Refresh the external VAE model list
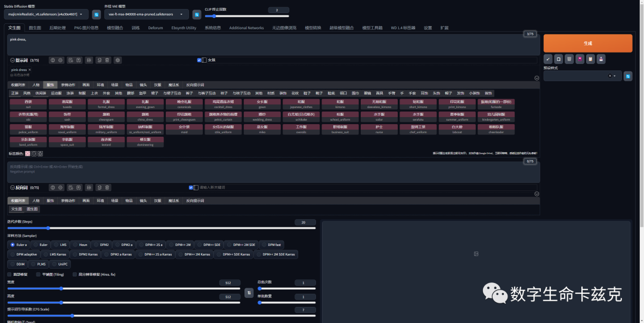Screen dimensions: 644x323 pos(197,14)
